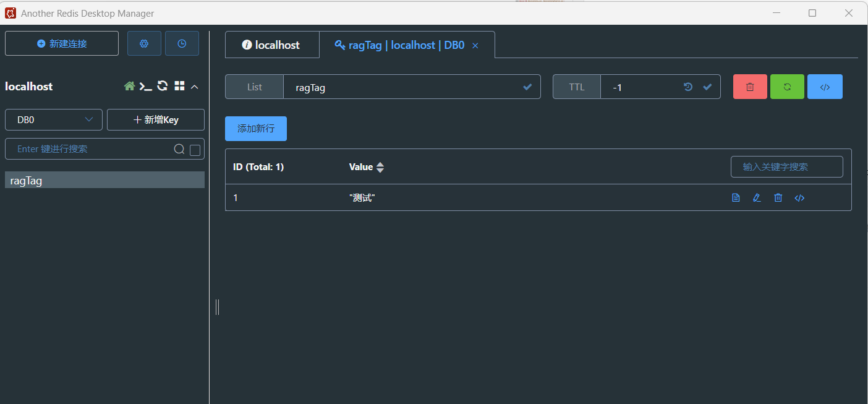Collapse the localhost connection
Screen dimensions: 868x404
point(195,87)
